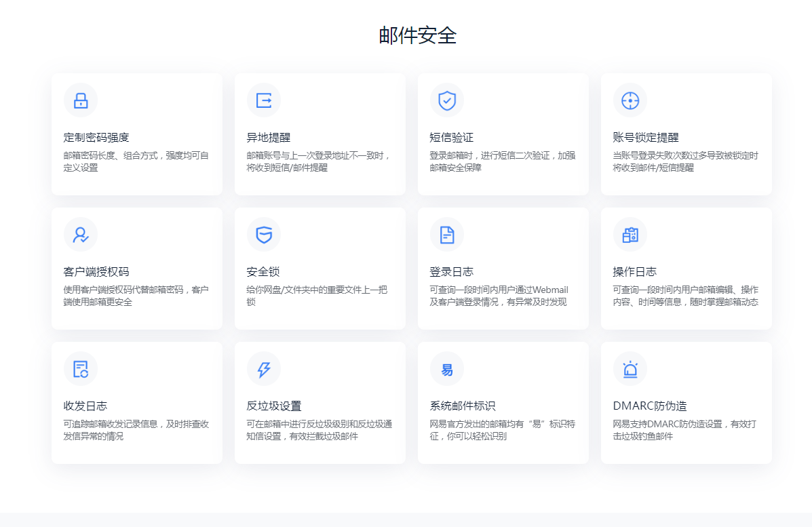Click the lock icon for 定制密码强度

(x=81, y=101)
